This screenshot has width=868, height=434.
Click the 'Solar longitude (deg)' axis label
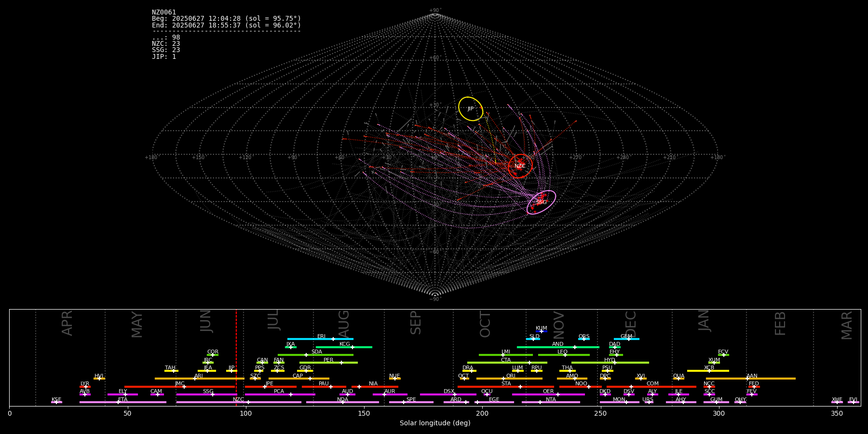435,423
